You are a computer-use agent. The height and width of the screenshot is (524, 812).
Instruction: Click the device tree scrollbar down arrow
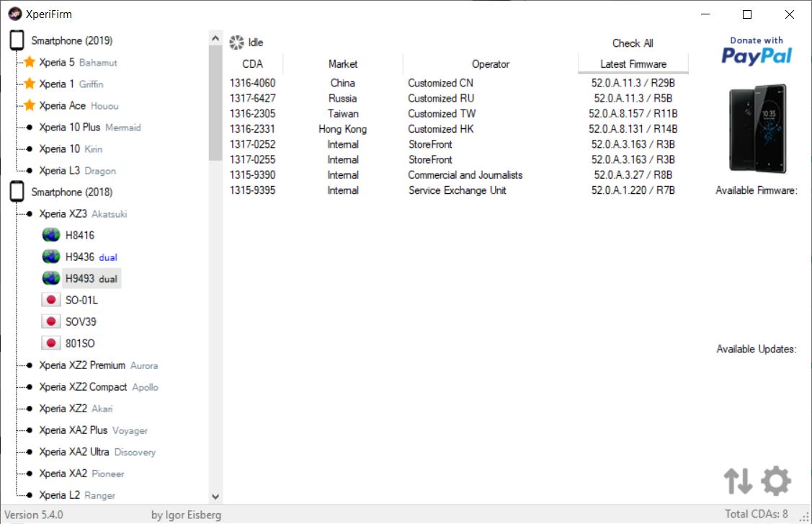click(215, 497)
